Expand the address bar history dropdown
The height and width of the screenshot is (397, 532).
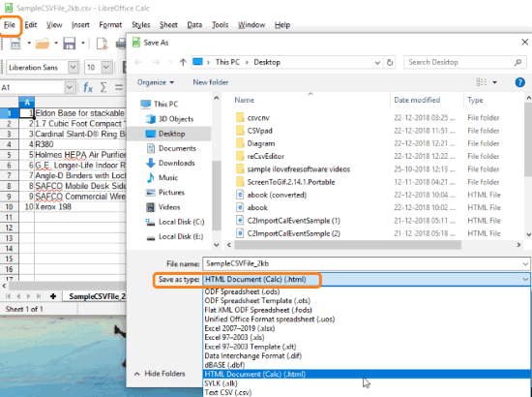pos(377,63)
